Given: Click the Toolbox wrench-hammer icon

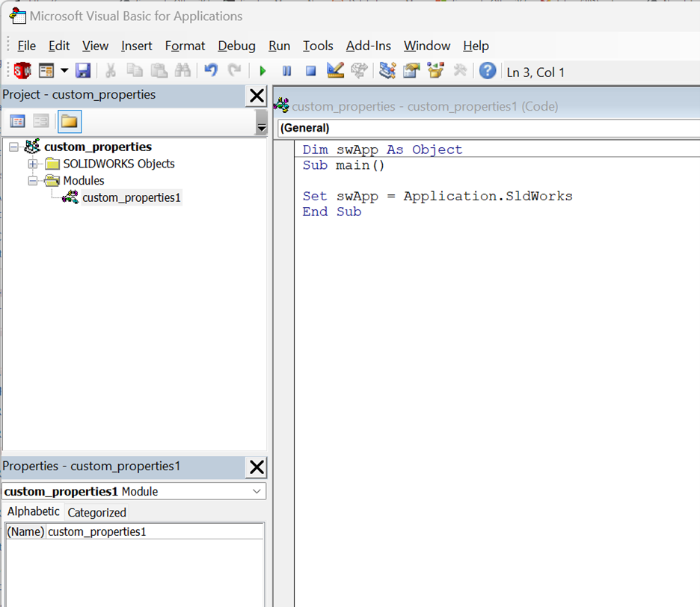Looking at the screenshot, I should [460, 70].
